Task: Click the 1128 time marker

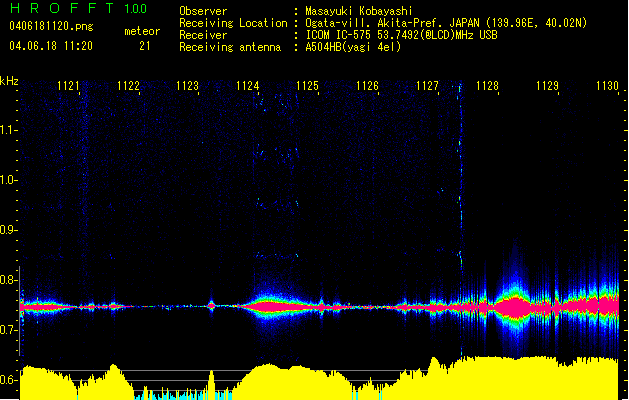Action: click(487, 85)
